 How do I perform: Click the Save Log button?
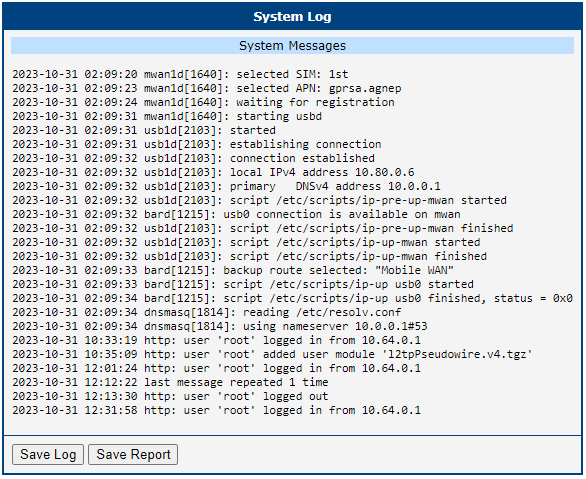click(x=48, y=454)
